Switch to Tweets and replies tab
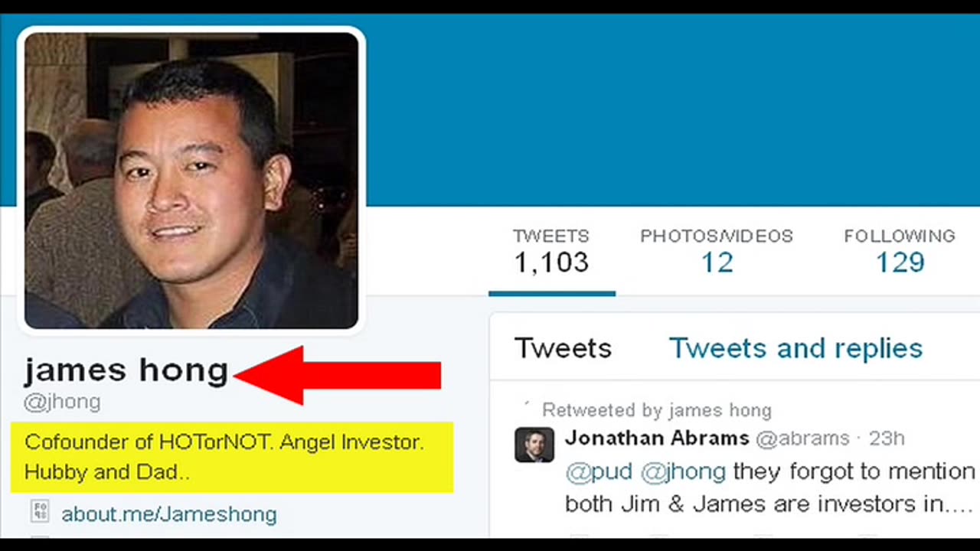Screen dimensions: 980x551 point(795,348)
